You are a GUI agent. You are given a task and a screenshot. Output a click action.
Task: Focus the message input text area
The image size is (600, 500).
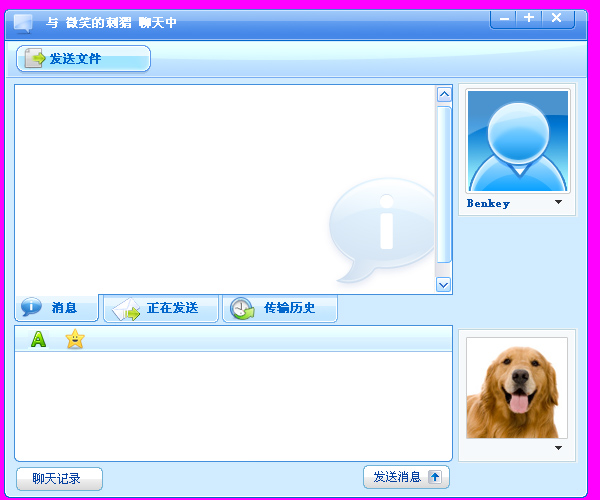click(233, 406)
